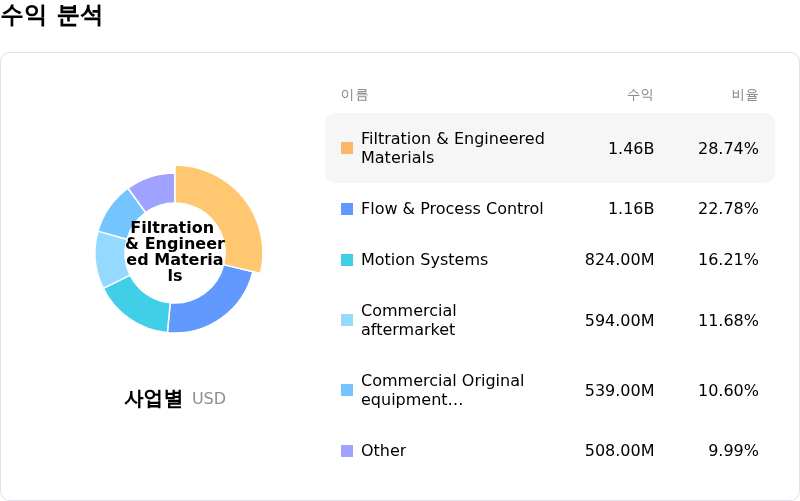Select the Flow & Process Control row label
Image resolution: width=800 pixels, height=501 pixels.
[451, 209]
